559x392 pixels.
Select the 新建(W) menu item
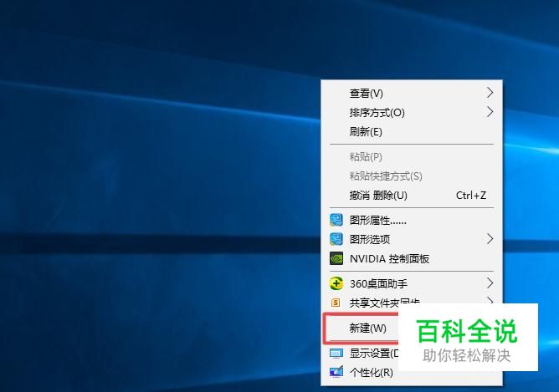tap(361, 328)
